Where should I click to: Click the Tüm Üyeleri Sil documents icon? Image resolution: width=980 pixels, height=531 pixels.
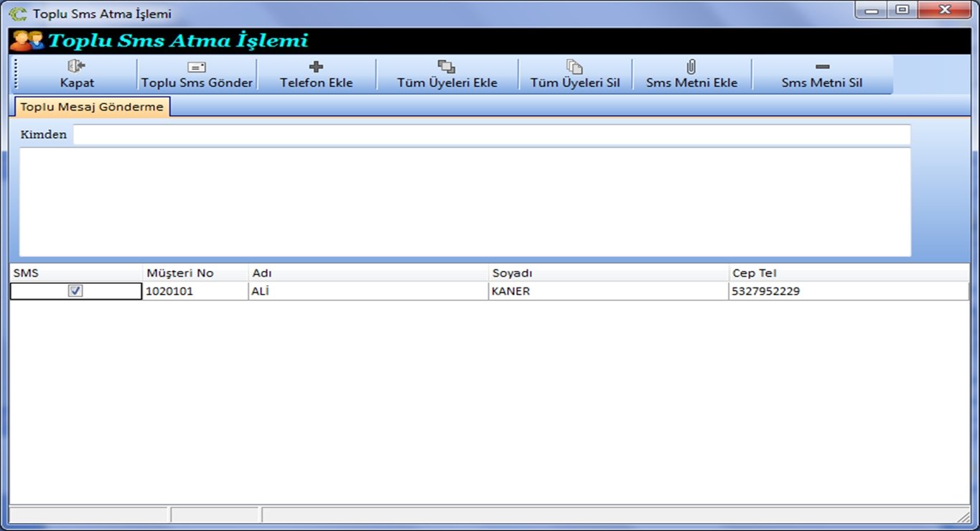[x=574, y=67]
